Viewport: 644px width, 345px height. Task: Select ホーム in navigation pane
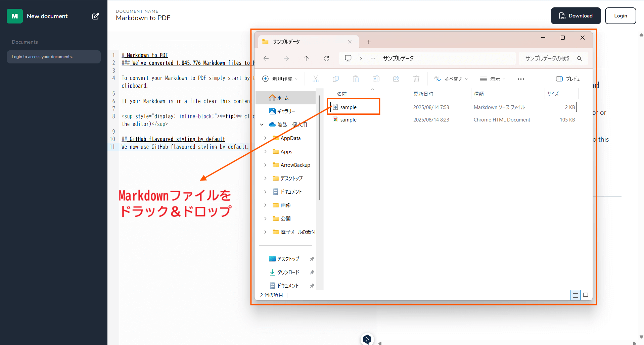(283, 98)
